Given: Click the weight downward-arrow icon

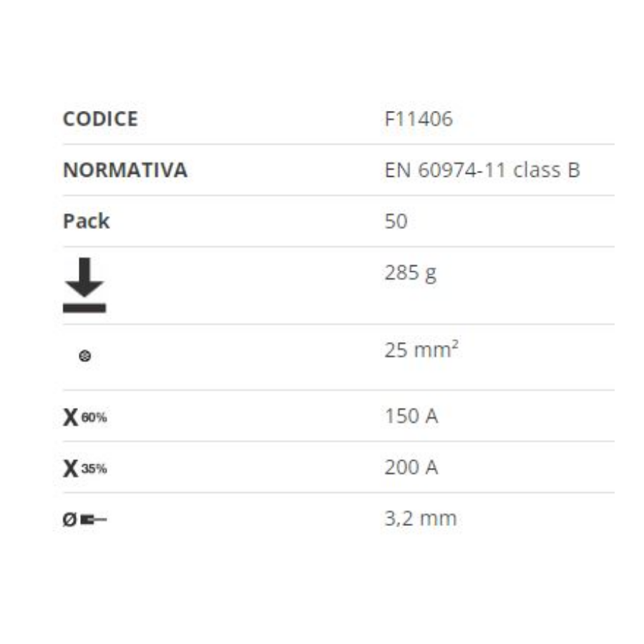Looking at the screenshot, I should pyautogui.click(x=84, y=285).
